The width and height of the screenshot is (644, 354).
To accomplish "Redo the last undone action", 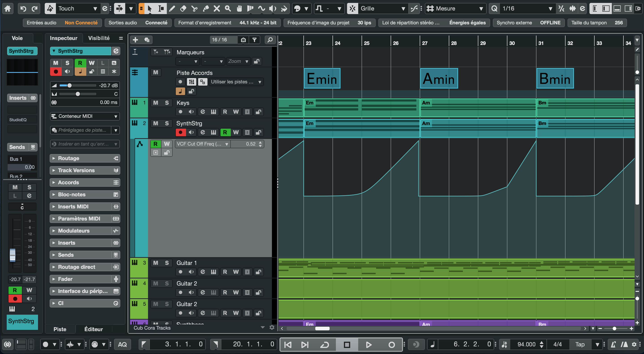I will (x=34, y=8).
